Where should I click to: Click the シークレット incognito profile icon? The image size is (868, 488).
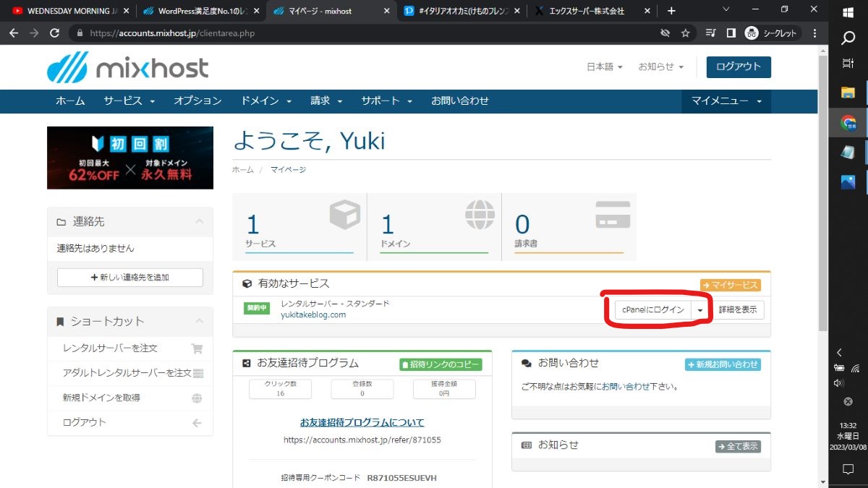click(772, 33)
